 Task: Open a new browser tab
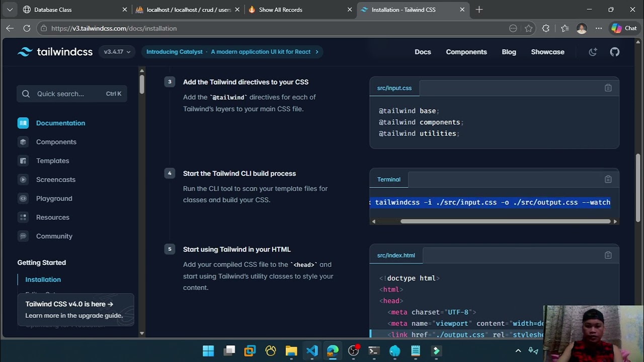point(479,10)
